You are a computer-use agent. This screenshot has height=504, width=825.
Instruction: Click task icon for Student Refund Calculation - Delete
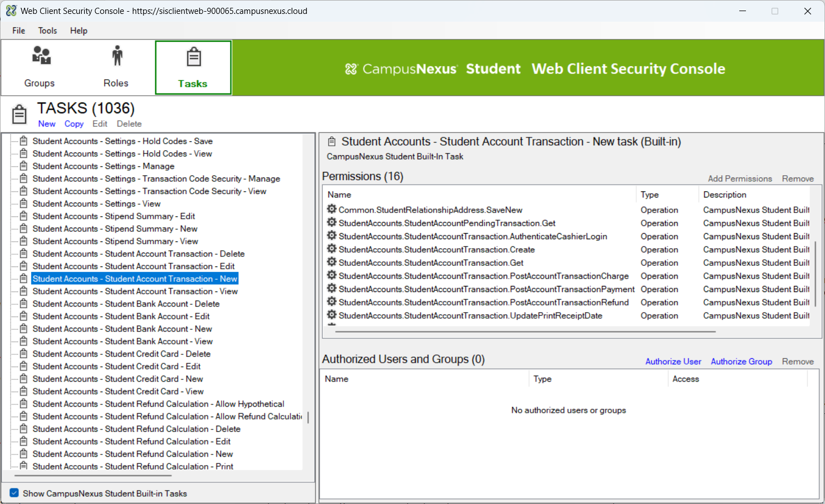point(23,428)
